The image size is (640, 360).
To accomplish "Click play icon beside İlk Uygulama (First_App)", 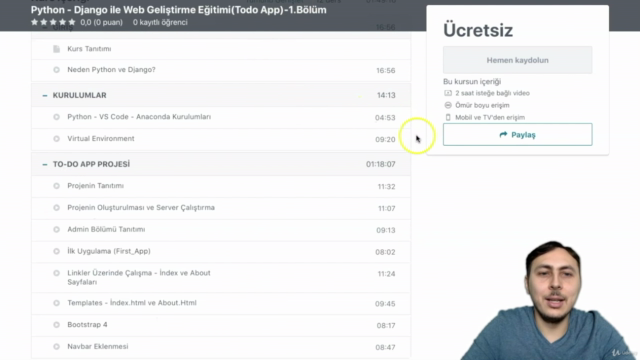I will pos(56,251).
